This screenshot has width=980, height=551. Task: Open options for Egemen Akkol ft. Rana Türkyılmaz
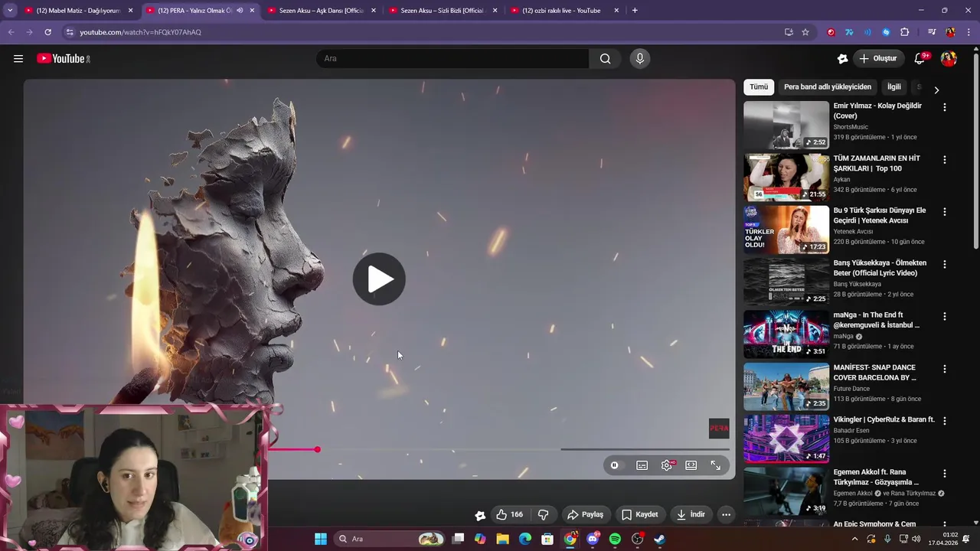pos(945,474)
